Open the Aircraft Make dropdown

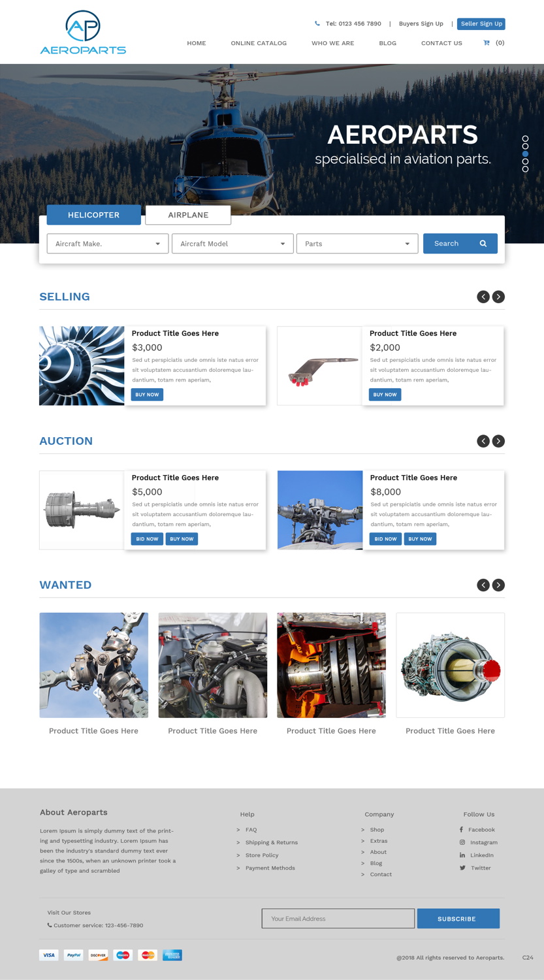(x=108, y=244)
